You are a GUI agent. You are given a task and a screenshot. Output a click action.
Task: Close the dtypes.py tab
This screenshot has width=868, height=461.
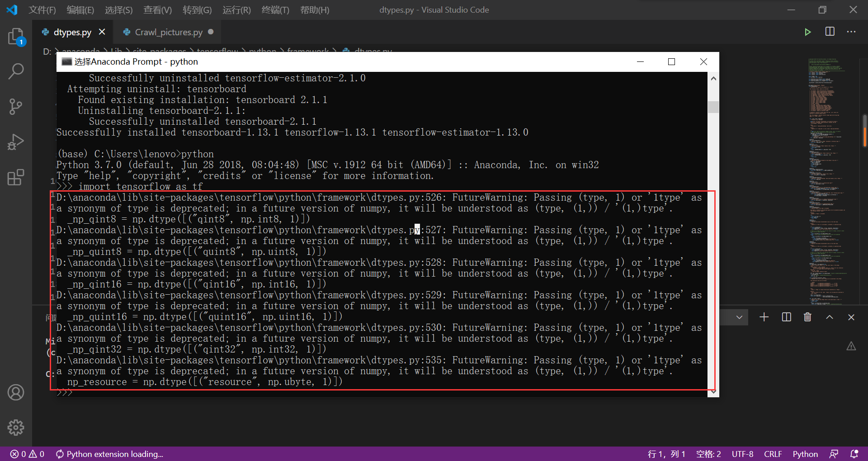(x=102, y=32)
